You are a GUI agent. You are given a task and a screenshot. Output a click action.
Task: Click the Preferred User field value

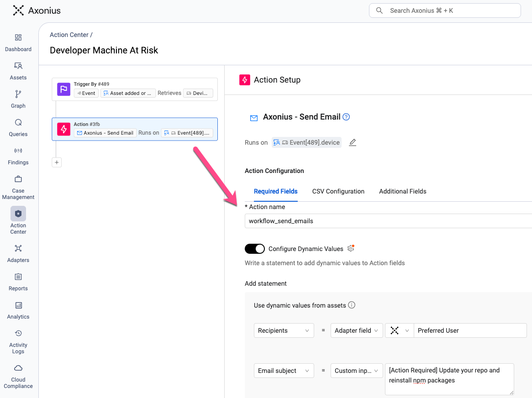pyautogui.click(x=470, y=330)
